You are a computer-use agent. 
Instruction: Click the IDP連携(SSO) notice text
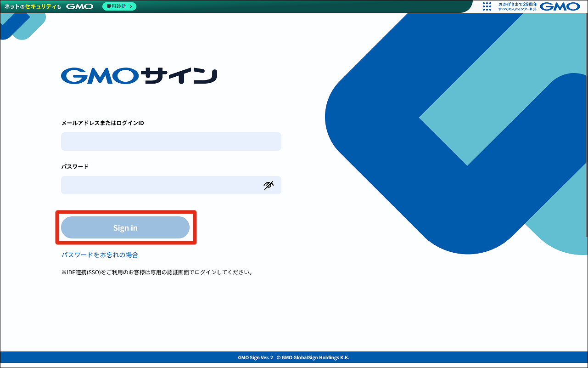(x=157, y=272)
